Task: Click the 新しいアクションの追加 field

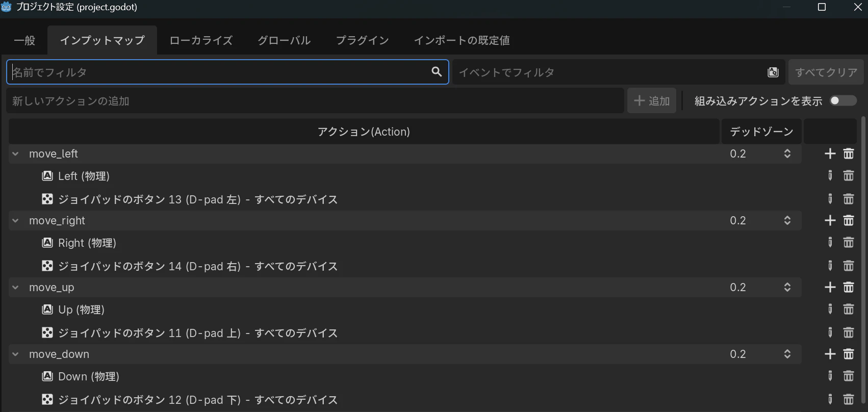Action: [315, 101]
